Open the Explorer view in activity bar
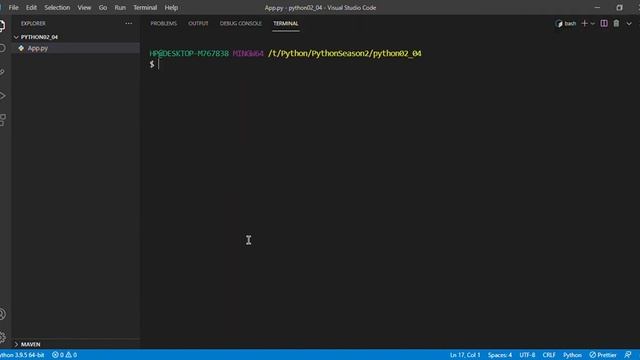 [x=2, y=25]
